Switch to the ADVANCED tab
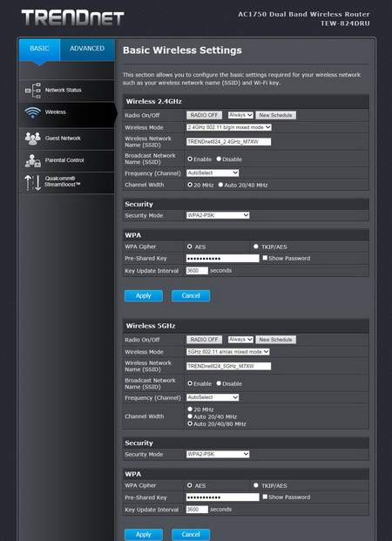Screen dimensions: 392x541 pos(87,49)
